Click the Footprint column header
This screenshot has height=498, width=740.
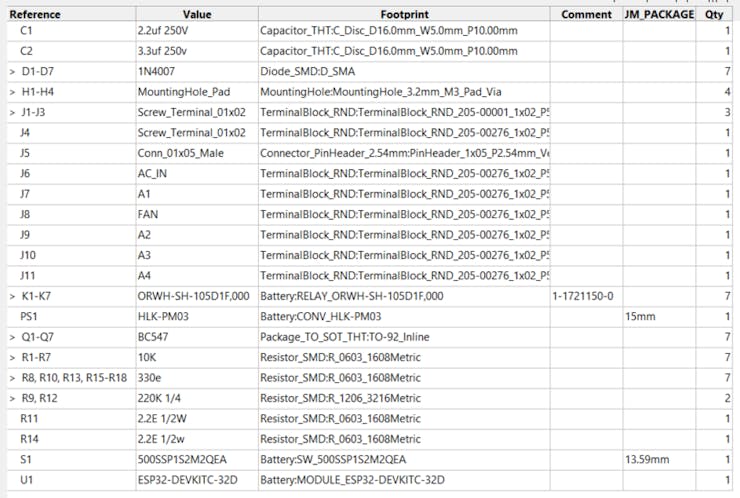point(404,15)
